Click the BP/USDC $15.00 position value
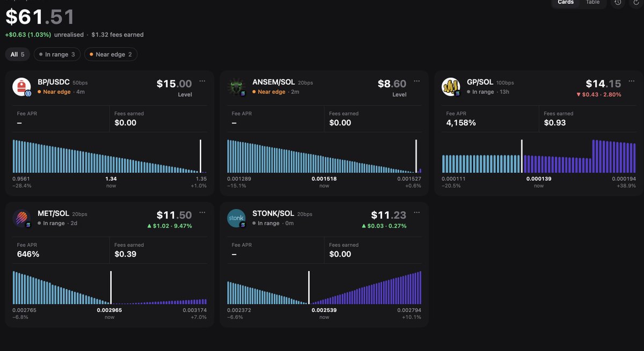644x351 pixels. pyautogui.click(x=174, y=84)
